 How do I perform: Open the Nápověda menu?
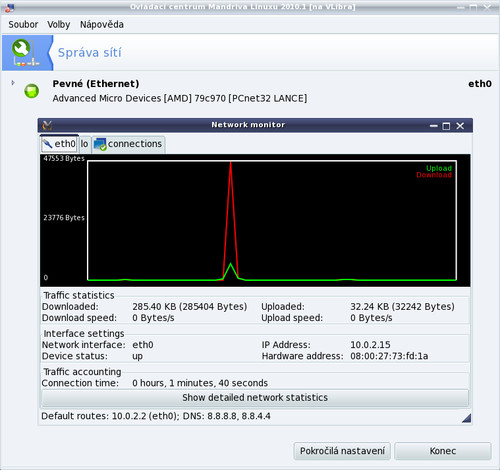(102, 25)
